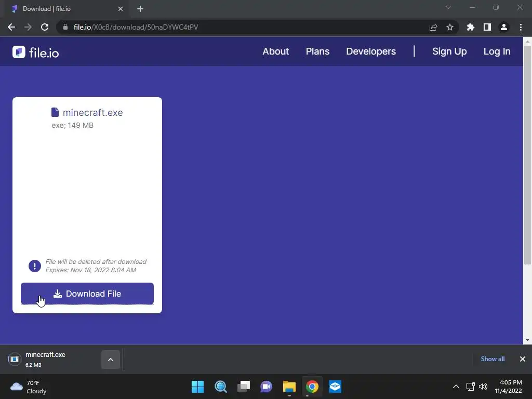The image size is (532, 399).
Task: Click the Chrome taskbar icon
Action: tap(312, 387)
